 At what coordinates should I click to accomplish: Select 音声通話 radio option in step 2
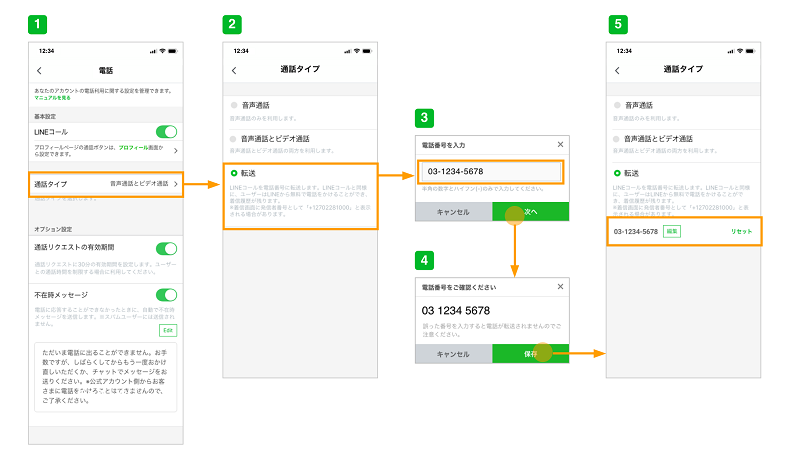click(x=234, y=105)
